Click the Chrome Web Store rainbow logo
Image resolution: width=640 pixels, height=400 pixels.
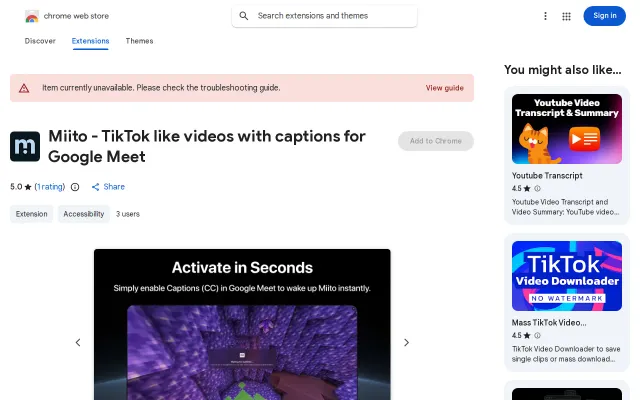pyautogui.click(x=32, y=16)
